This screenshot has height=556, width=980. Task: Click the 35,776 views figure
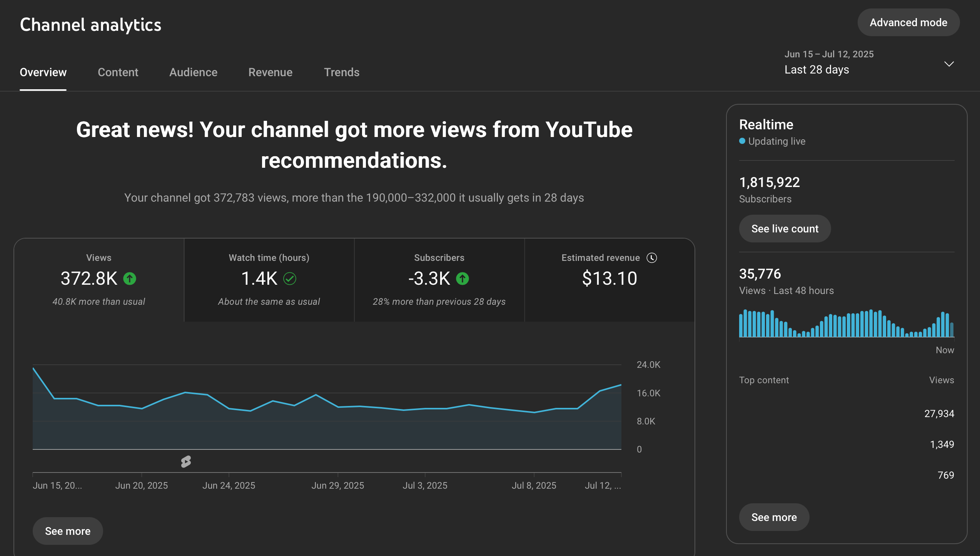point(760,274)
